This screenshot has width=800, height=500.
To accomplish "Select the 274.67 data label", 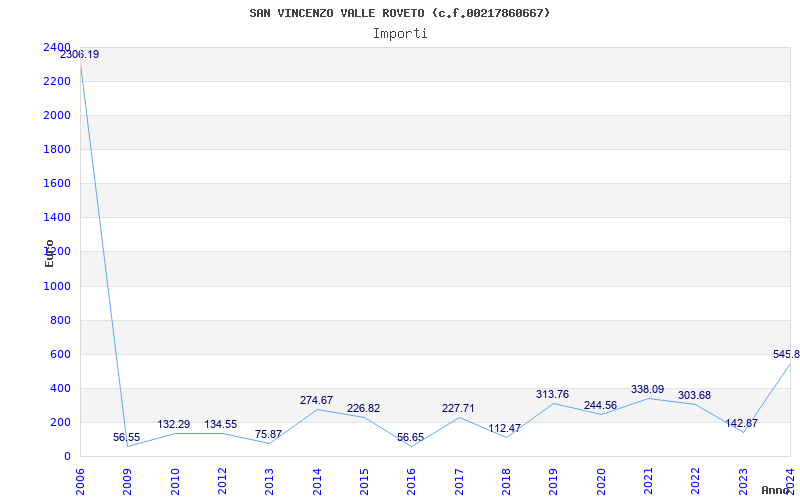I will pos(316,401).
